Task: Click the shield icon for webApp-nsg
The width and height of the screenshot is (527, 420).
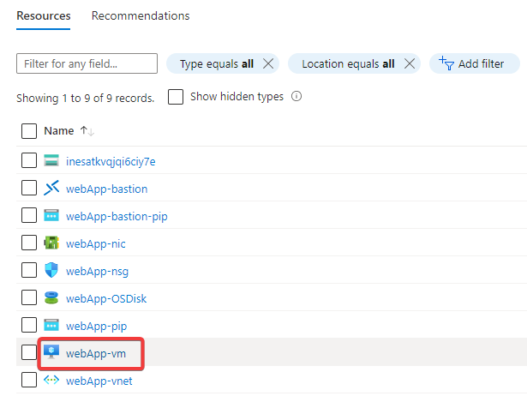Action: coord(52,271)
